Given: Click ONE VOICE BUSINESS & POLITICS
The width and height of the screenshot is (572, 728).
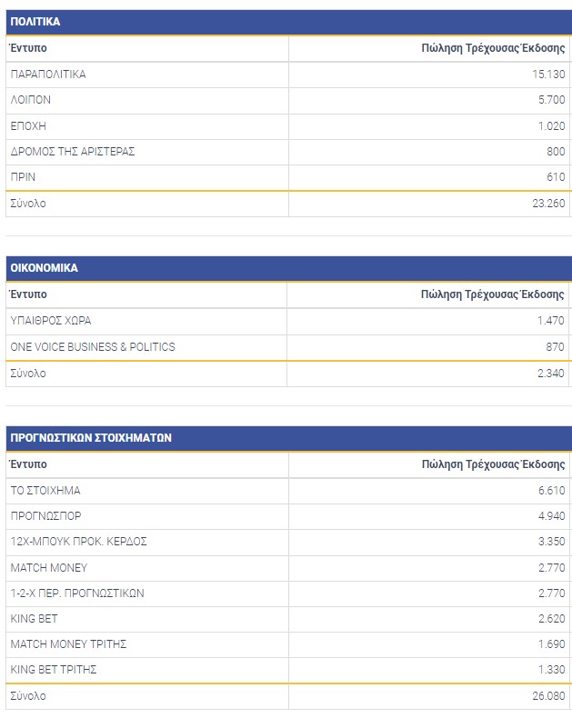Looking at the screenshot, I should coord(93,346).
